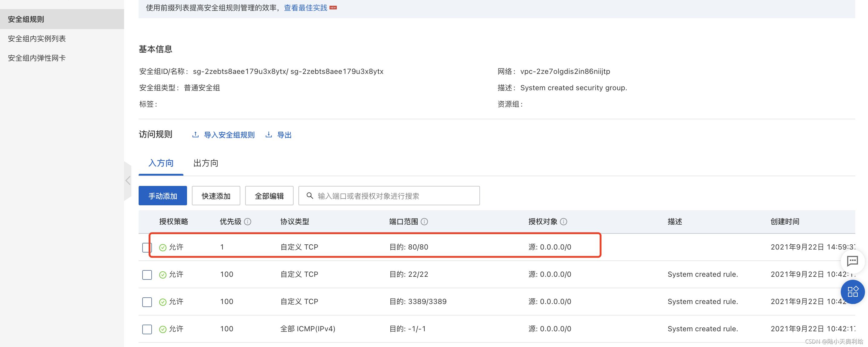Image resolution: width=868 pixels, height=347 pixels.
Task: Click the 优先级 column header
Action: click(231, 222)
